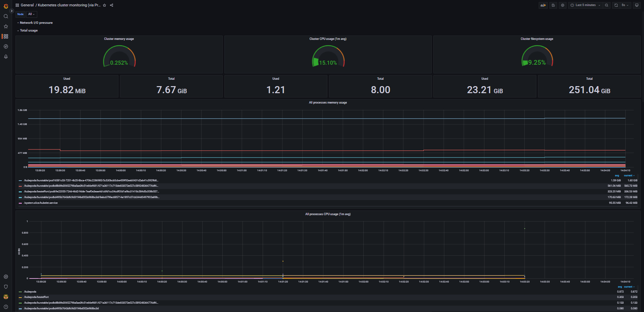Image resolution: width=644 pixels, height=312 pixels.
Task: Toggle the /kubepods/besteffort CPU legend series
Action: click(36, 297)
